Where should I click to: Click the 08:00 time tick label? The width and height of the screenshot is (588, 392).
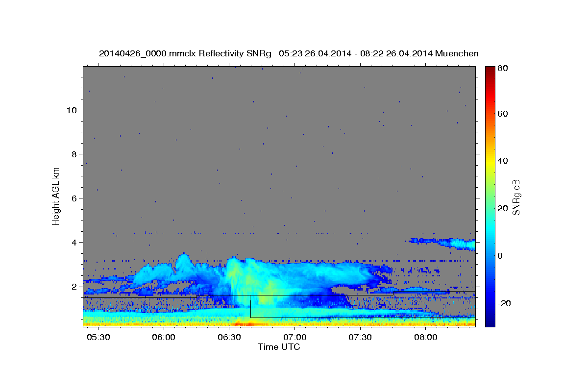pos(426,338)
